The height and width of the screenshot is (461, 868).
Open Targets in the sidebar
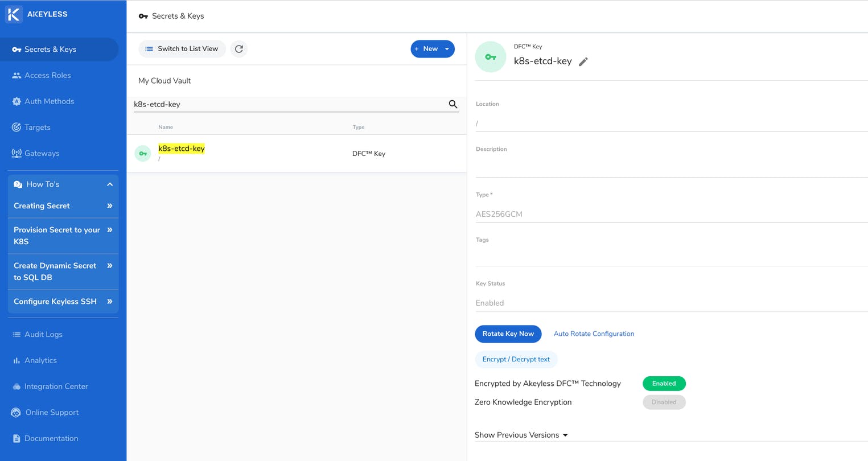coord(37,127)
